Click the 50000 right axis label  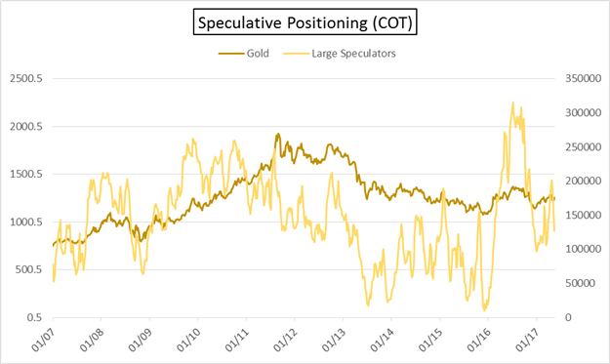tap(580, 284)
